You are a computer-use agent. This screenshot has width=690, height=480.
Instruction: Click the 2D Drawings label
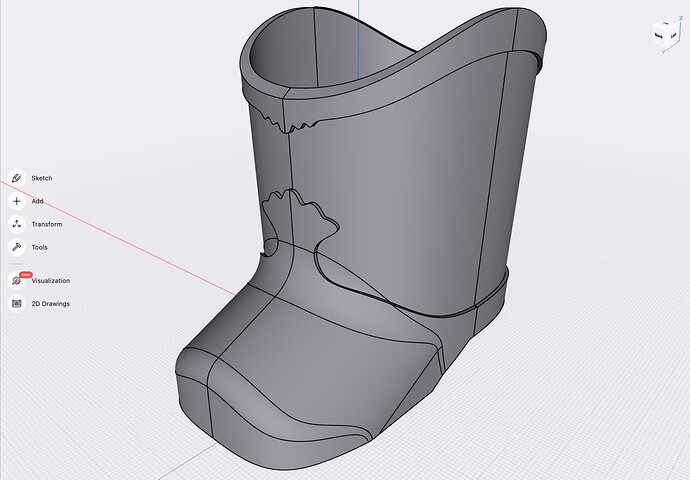pyautogui.click(x=51, y=303)
